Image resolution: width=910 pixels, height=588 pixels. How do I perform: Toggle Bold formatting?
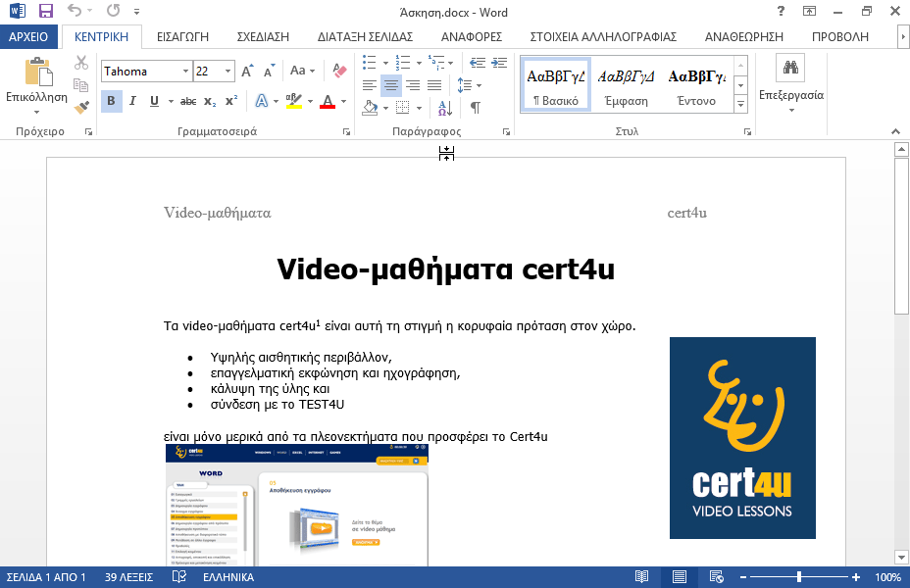[112, 101]
